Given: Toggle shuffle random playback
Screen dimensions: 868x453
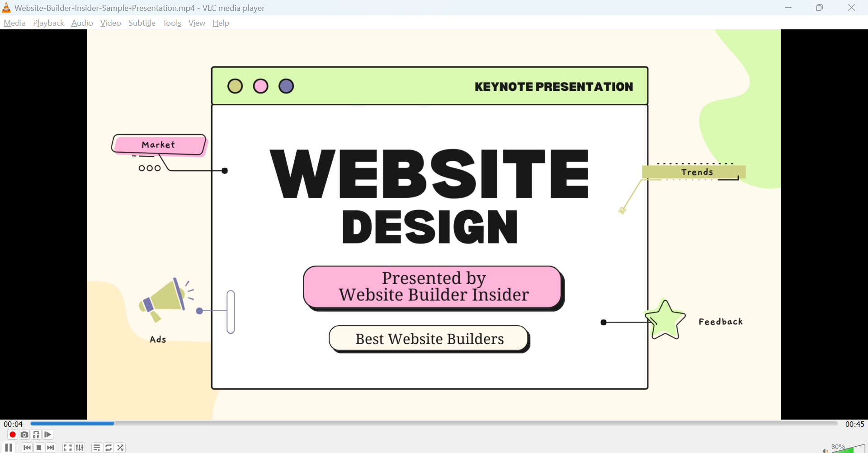Looking at the screenshot, I should tap(120, 448).
